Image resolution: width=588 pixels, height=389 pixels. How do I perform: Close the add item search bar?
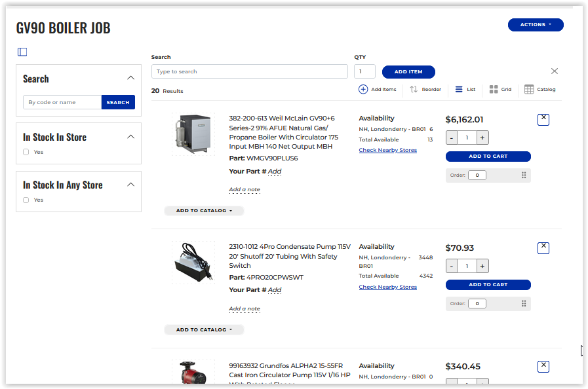pos(555,71)
